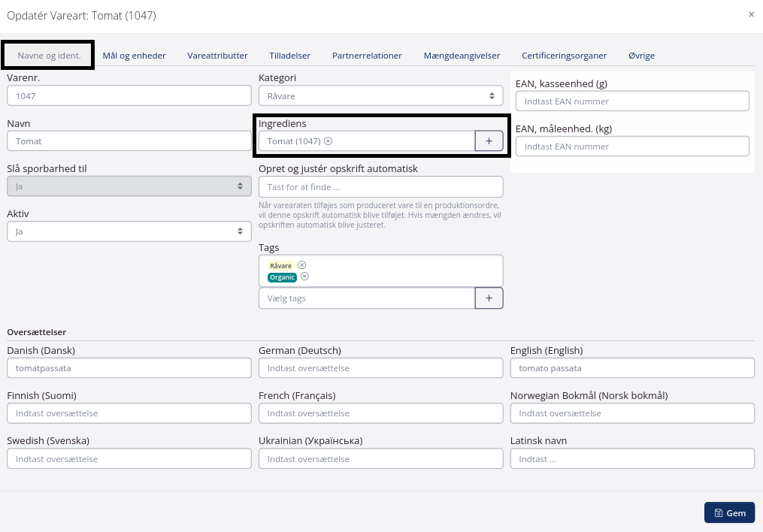
Task: Open the Slå sporbarhed til dropdown
Action: (x=129, y=186)
